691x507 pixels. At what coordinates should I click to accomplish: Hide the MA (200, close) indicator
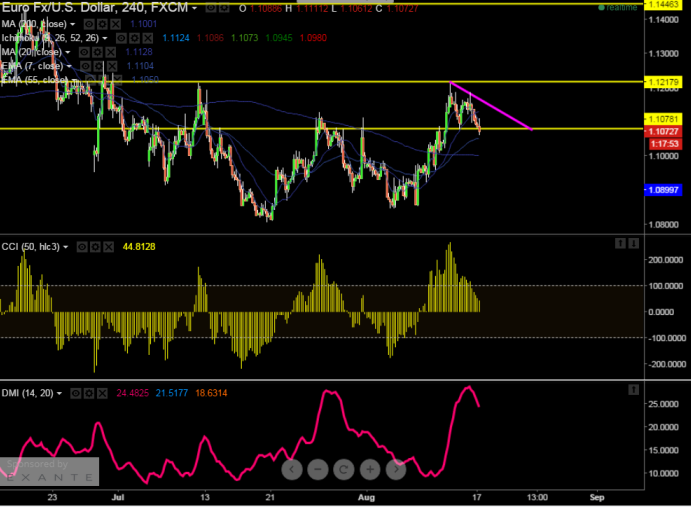coord(89,24)
